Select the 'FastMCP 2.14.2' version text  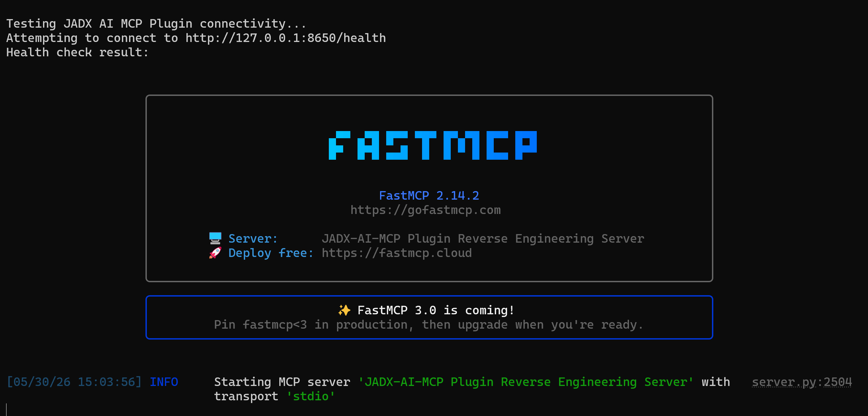point(429,196)
